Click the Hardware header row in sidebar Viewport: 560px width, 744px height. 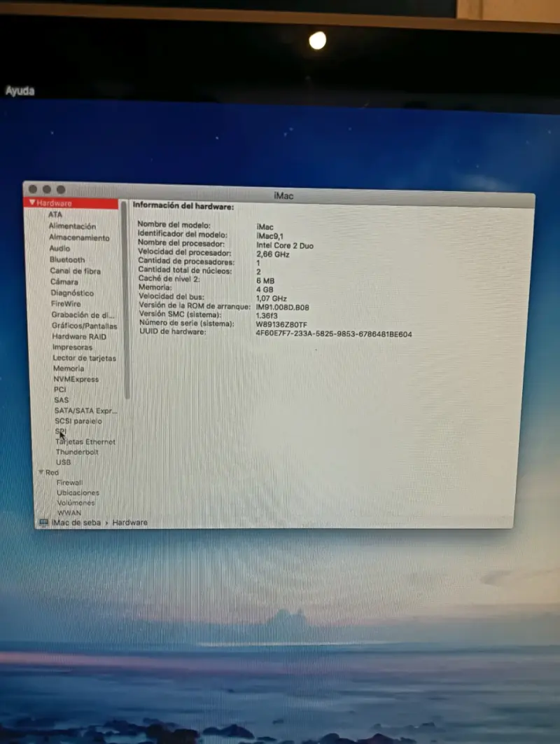[71, 203]
